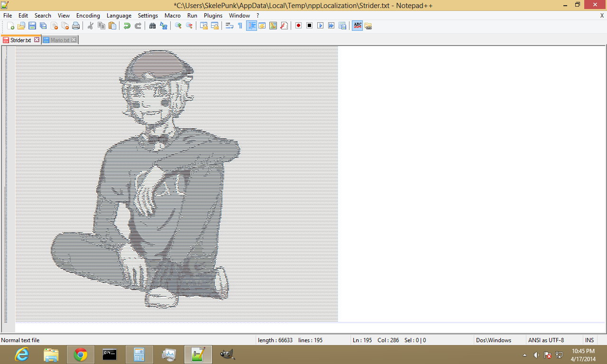Open Google Chrome from the taskbar

(x=81, y=354)
